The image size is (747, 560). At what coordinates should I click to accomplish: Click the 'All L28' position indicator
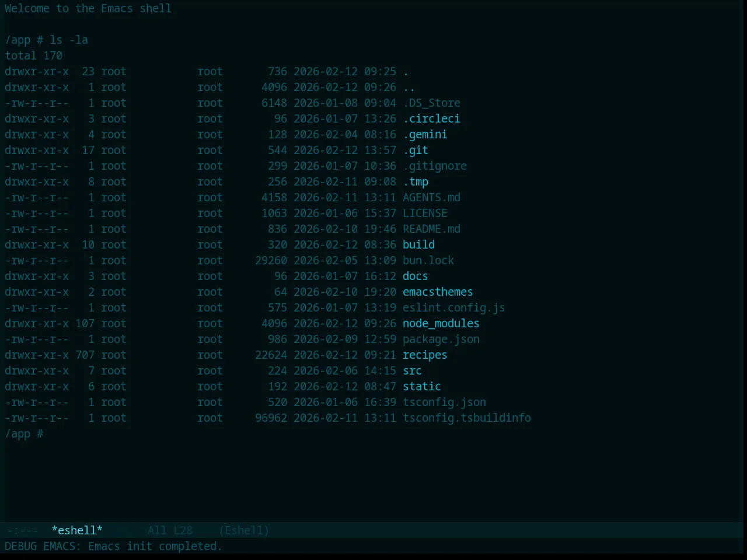(170, 530)
